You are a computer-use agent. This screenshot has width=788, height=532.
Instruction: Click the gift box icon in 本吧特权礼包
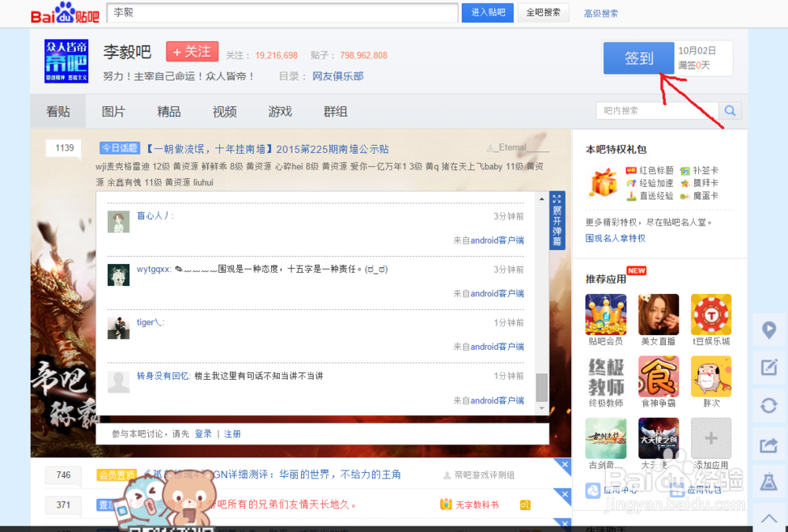coord(603,182)
